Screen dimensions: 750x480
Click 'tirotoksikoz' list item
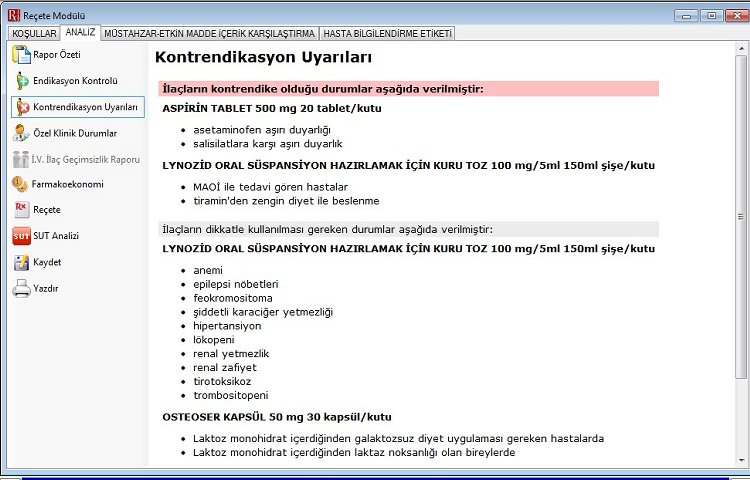click(x=222, y=382)
